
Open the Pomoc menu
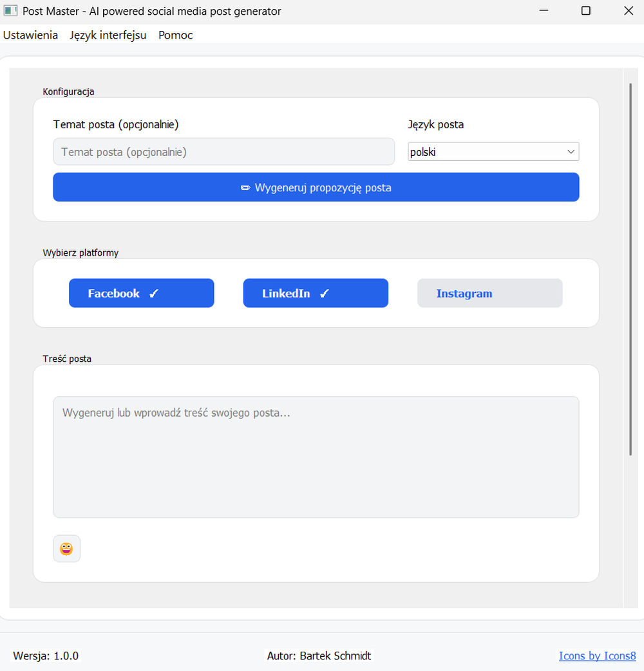tap(175, 35)
